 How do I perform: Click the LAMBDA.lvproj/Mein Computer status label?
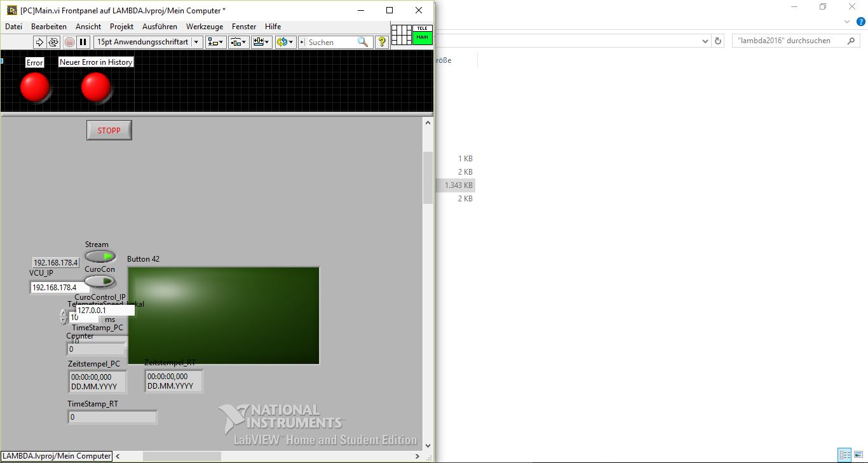[x=57, y=456]
